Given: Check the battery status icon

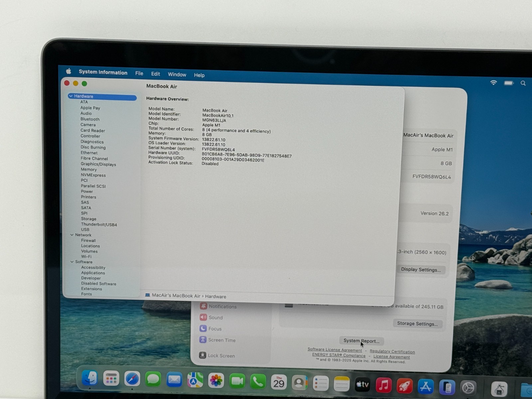Looking at the screenshot, I should [509, 83].
